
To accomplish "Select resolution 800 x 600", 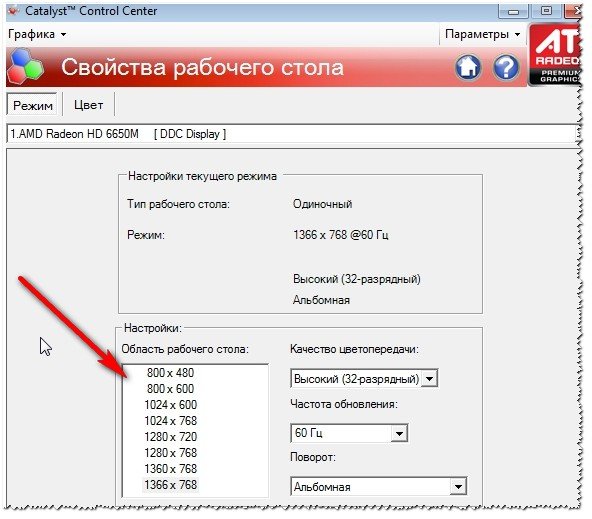I will (170, 389).
